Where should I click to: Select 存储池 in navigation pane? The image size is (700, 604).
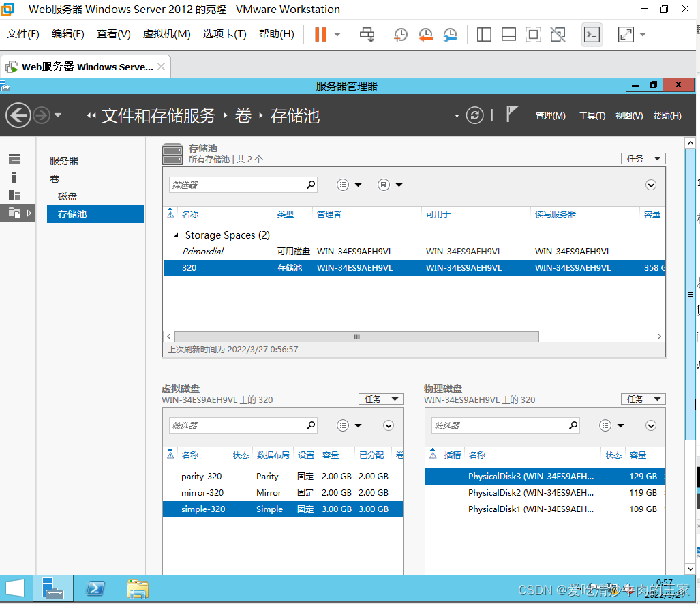coord(95,214)
